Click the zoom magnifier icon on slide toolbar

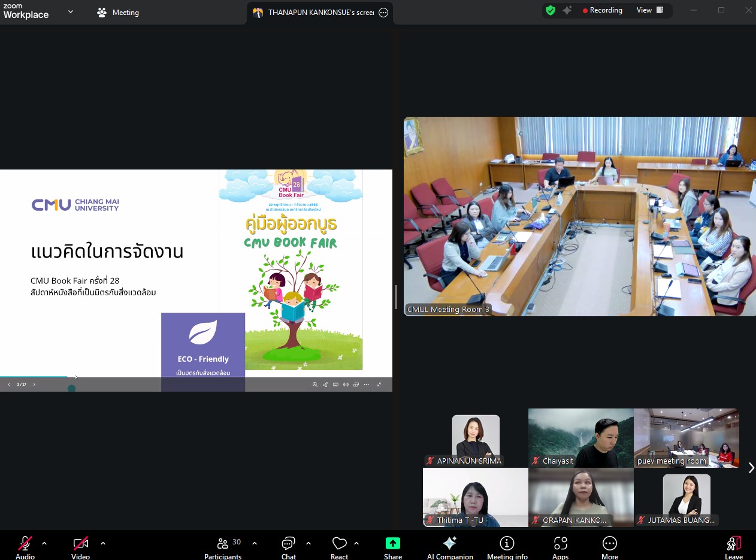315,385
